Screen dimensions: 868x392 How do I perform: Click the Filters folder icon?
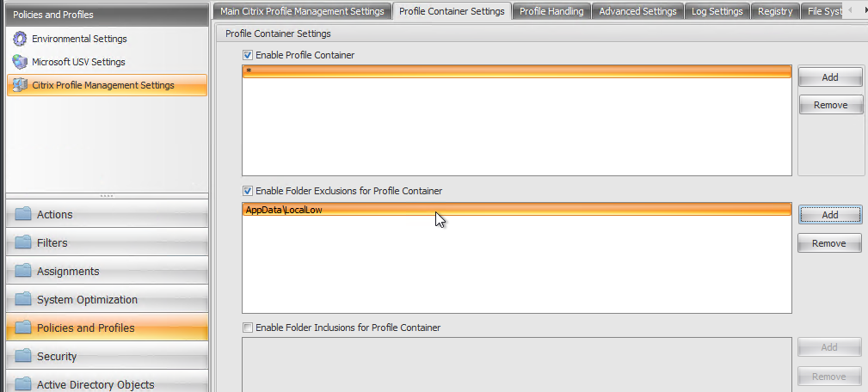pos(22,242)
